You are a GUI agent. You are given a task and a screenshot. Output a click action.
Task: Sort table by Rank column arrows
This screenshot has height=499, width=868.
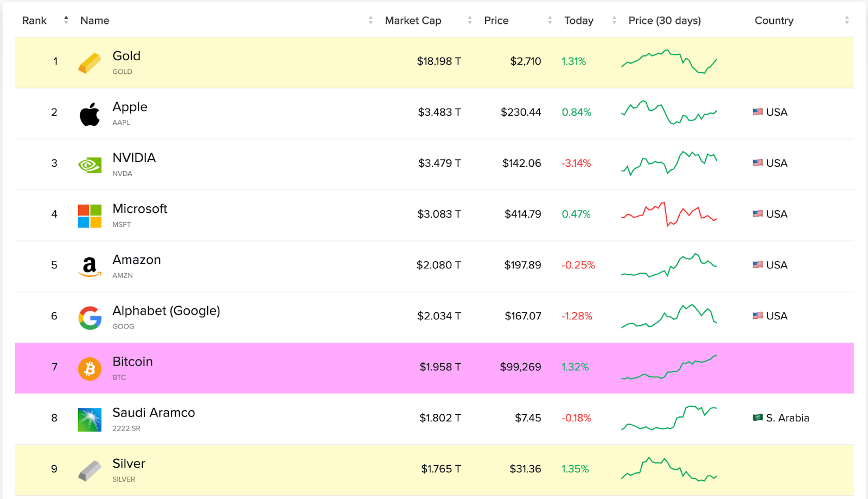66,20
